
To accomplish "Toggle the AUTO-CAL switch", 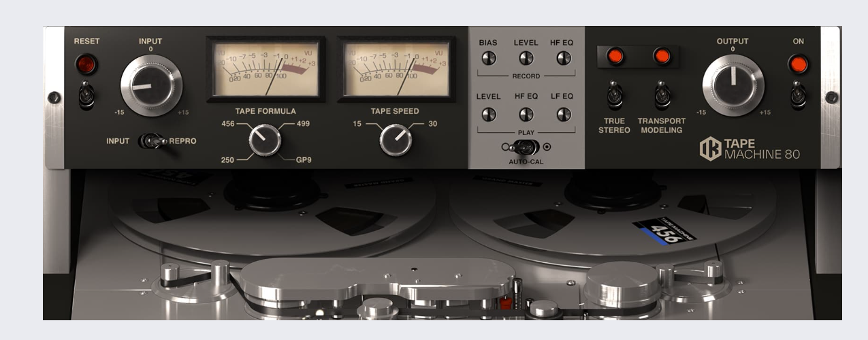I will point(525,146).
